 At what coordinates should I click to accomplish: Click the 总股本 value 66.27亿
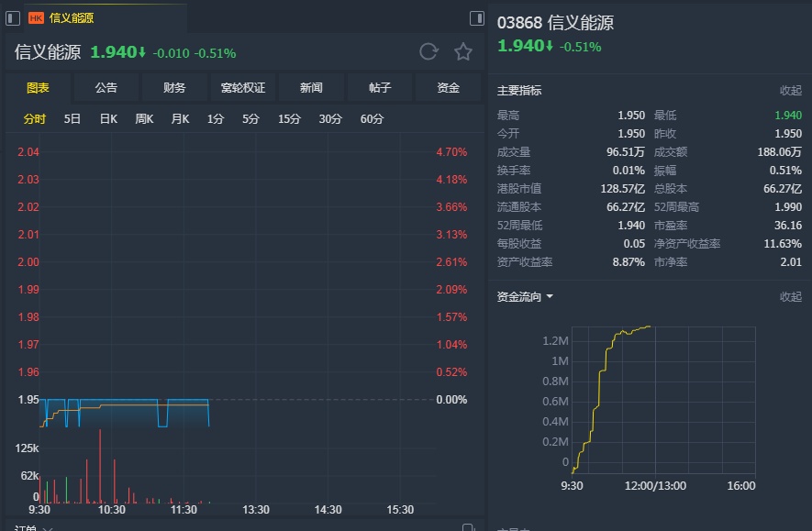783,189
